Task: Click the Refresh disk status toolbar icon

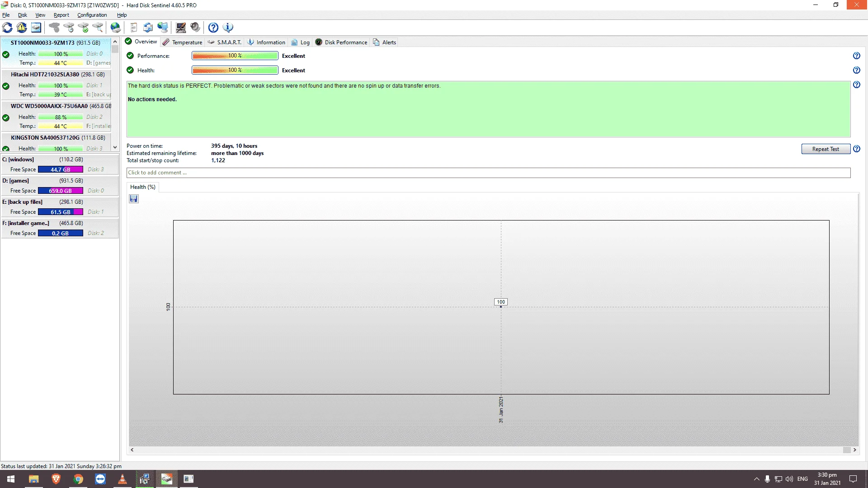Action: (8, 28)
